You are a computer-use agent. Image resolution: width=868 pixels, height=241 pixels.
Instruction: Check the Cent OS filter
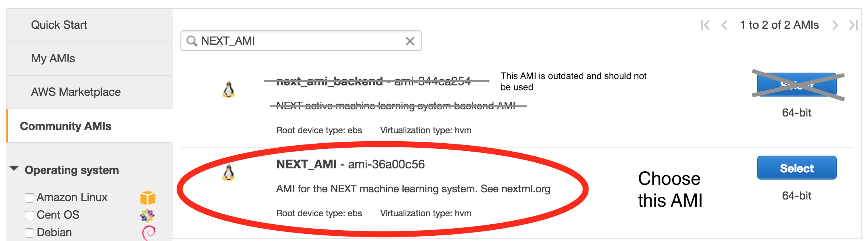tap(30, 215)
